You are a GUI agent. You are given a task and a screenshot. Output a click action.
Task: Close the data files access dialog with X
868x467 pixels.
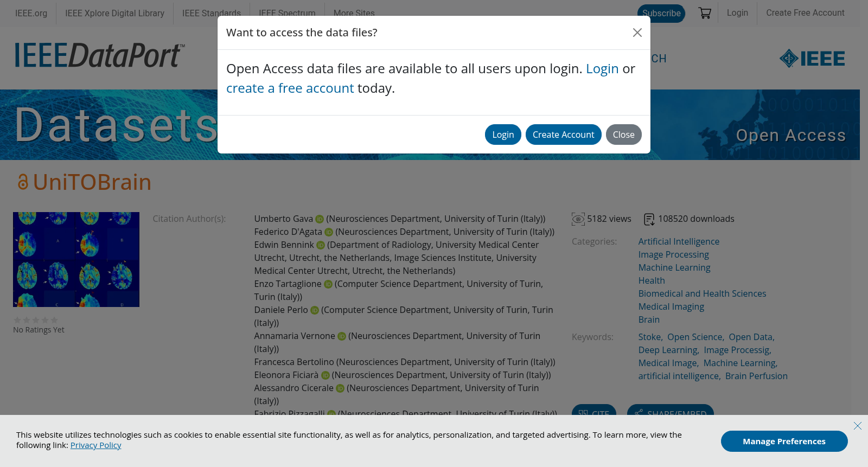point(637,33)
